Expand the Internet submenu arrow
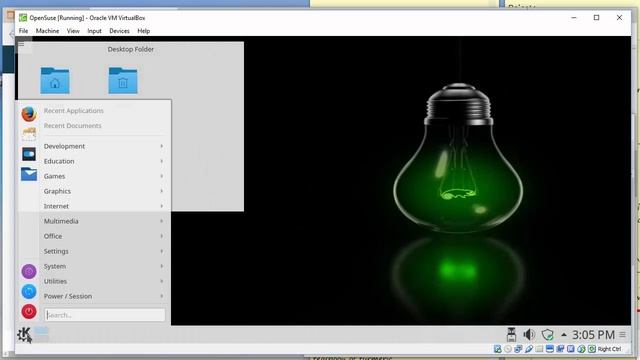This screenshot has height=360, width=640. click(x=162, y=206)
